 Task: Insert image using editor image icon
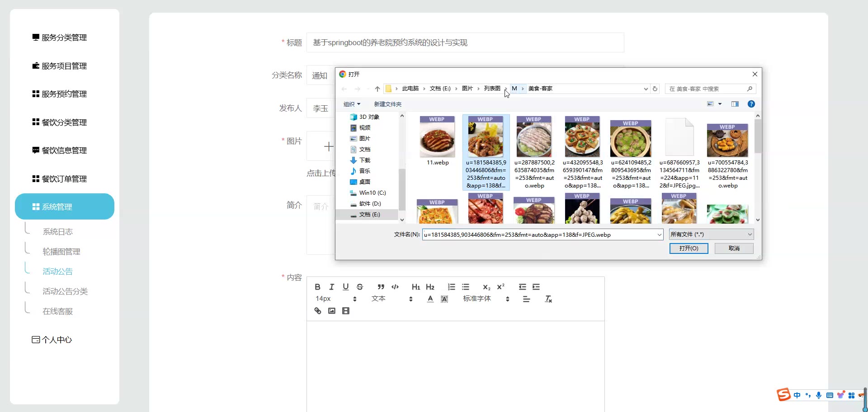tap(331, 311)
